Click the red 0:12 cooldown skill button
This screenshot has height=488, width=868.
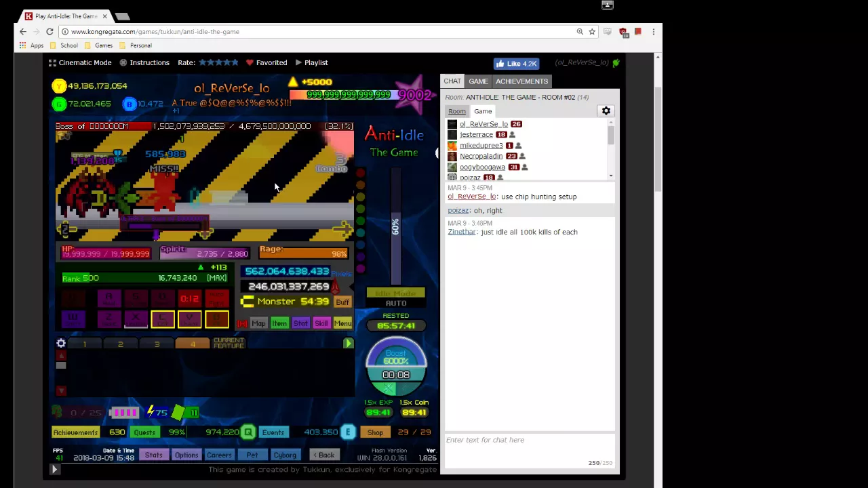click(190, 298)
